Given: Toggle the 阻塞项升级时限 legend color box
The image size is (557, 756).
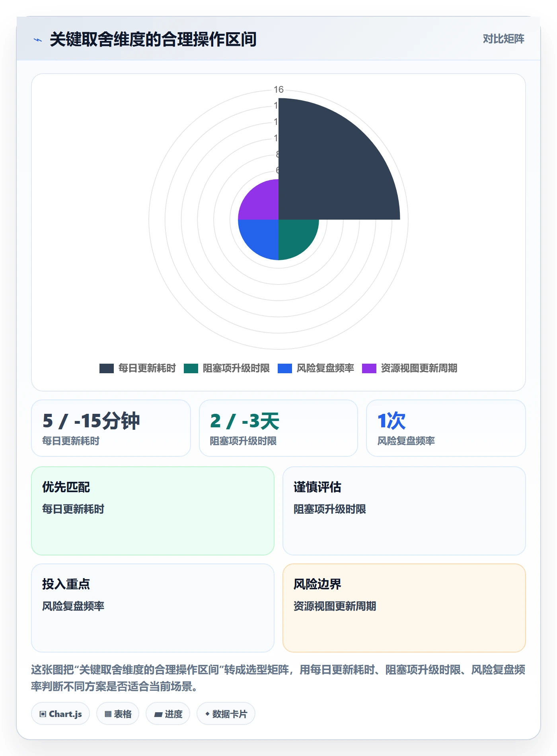Looking at the screenshot, I should tap(191, 368).
